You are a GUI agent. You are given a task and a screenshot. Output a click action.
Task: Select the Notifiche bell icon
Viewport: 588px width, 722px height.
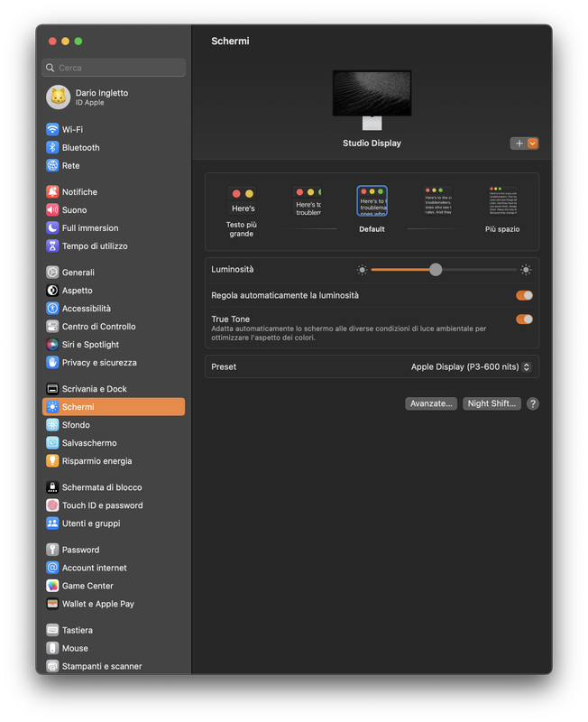pos(52,191)
